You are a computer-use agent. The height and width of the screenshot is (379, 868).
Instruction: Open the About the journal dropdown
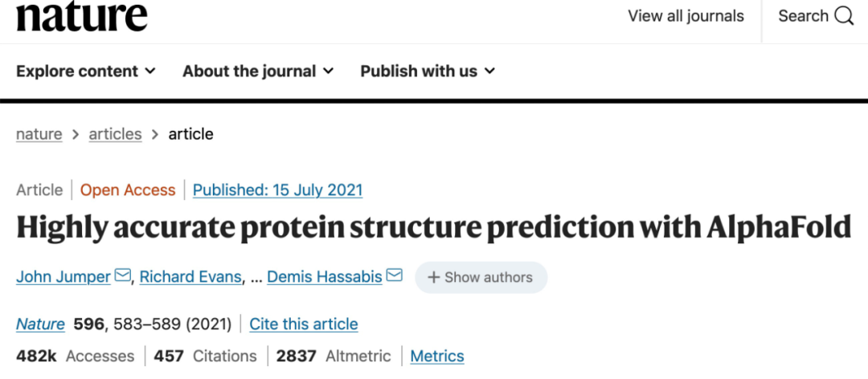click(x=257, y=71)
